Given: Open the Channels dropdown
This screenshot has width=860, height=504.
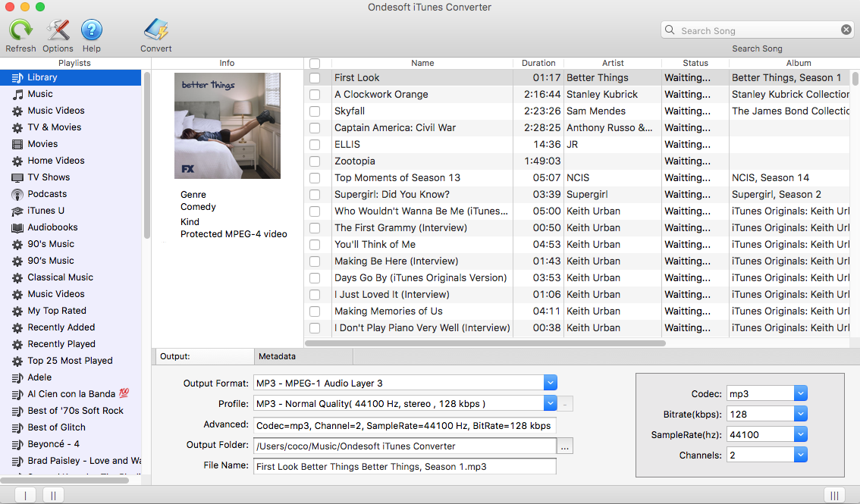Looking at the screenshot, I should pyautogui.click(x=800, y=454).
